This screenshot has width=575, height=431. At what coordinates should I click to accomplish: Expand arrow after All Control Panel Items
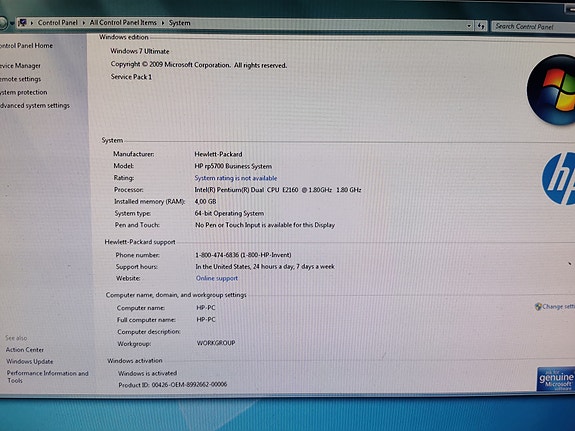(163, 23)
